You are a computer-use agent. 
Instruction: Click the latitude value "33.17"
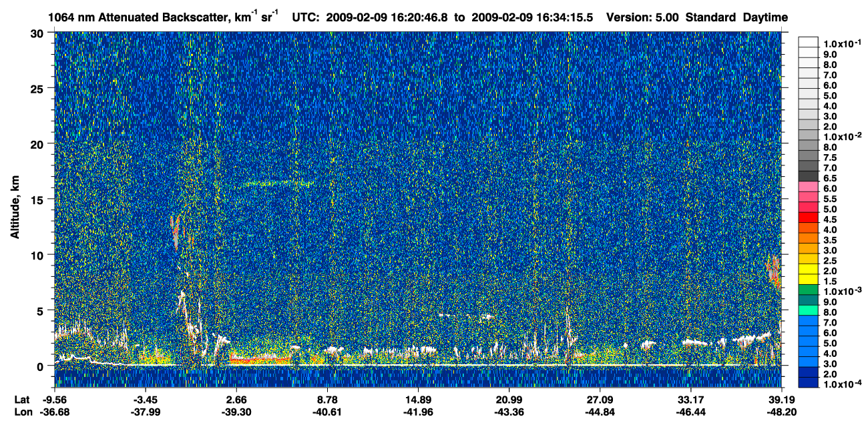pyautogui.click(x=691, y=400)
